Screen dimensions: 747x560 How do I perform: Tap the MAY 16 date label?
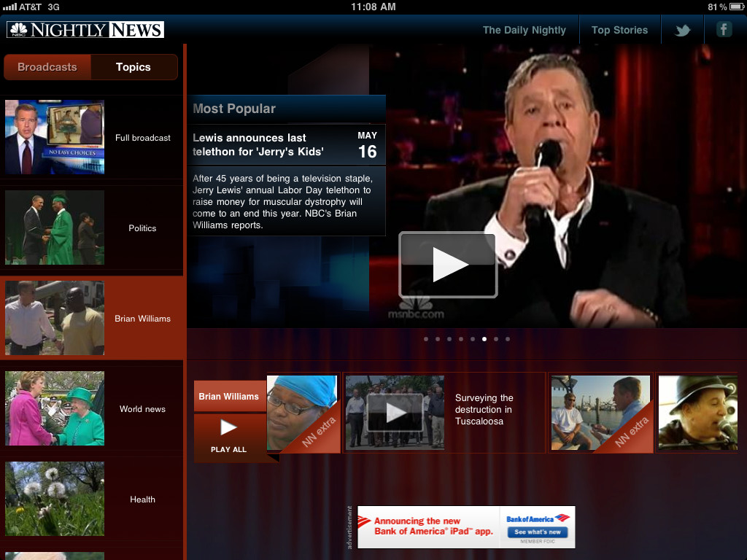click(x=368, y=146)
